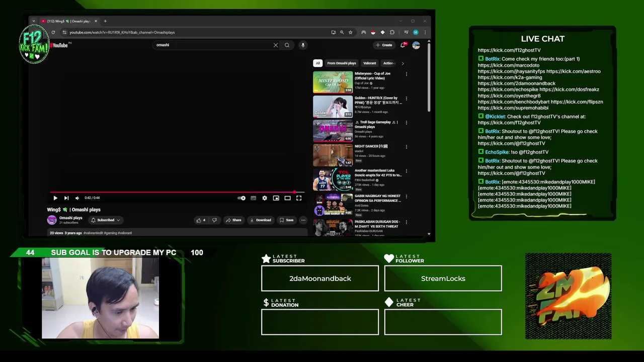This screenshot has width=644, height=362.
Task: Toggle YouTube autoplay switch
Action: [242, 198]
